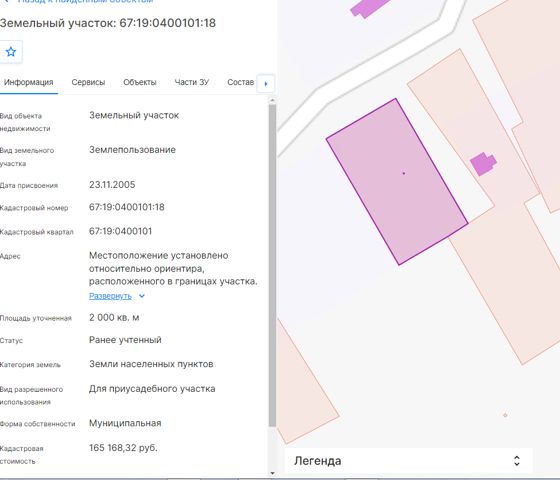560x482 pixels.
Task: Open the Состав tab
Action: [240, 82]
